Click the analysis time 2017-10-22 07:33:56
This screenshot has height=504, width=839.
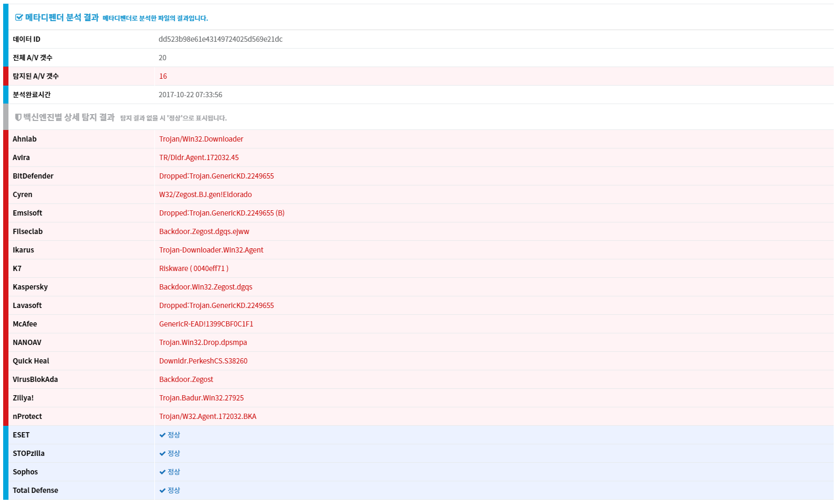coord(190,95)
